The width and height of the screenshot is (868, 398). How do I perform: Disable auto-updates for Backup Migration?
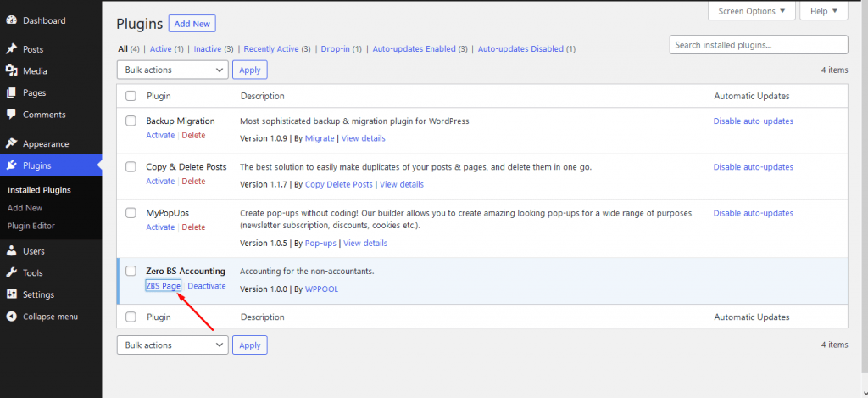pos(753,121)
